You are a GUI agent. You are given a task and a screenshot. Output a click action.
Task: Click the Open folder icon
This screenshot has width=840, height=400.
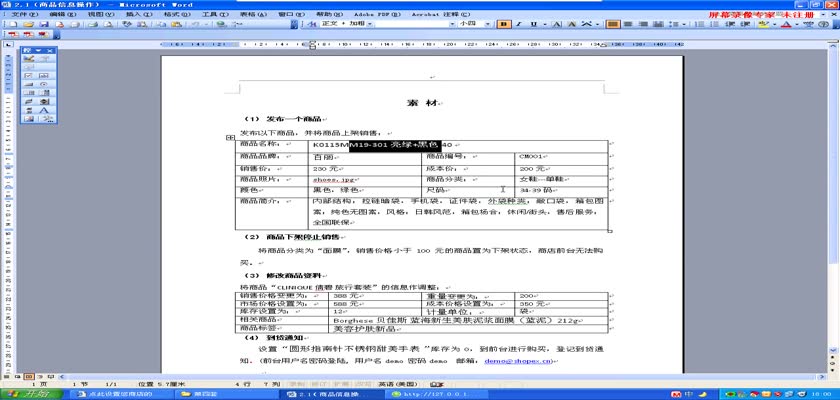click(28, 24)
